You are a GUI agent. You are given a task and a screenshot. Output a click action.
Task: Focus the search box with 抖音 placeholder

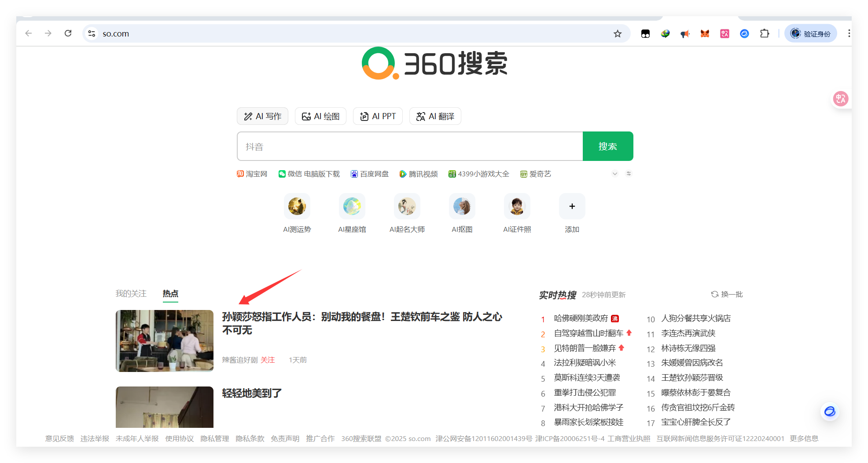(410, 146)
